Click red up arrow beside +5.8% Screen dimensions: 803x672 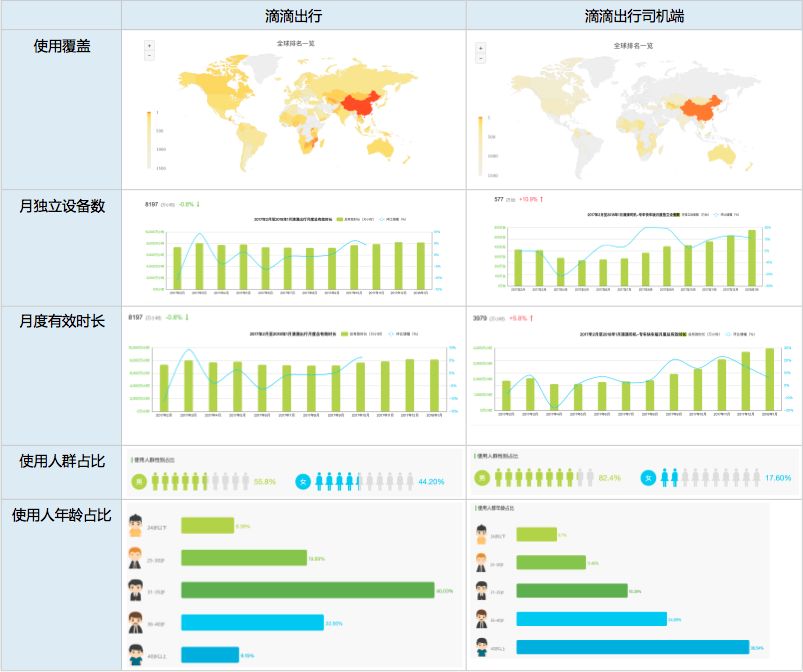coord(532,319)
